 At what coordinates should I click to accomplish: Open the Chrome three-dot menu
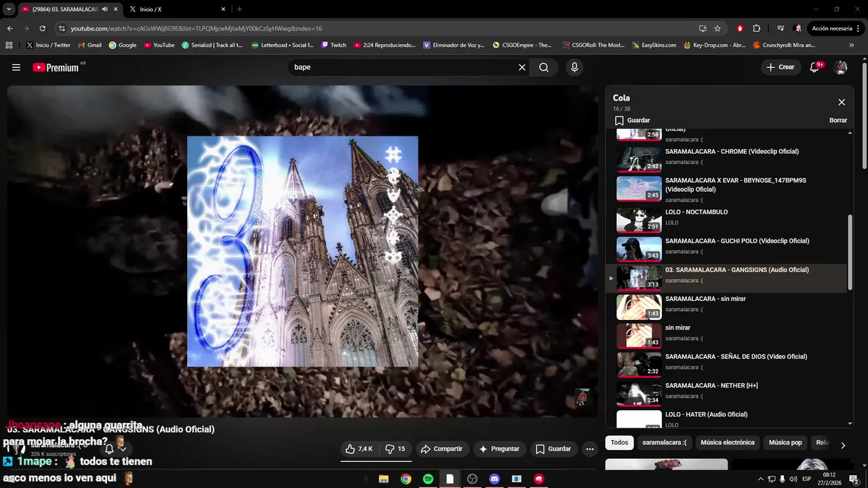859,28
